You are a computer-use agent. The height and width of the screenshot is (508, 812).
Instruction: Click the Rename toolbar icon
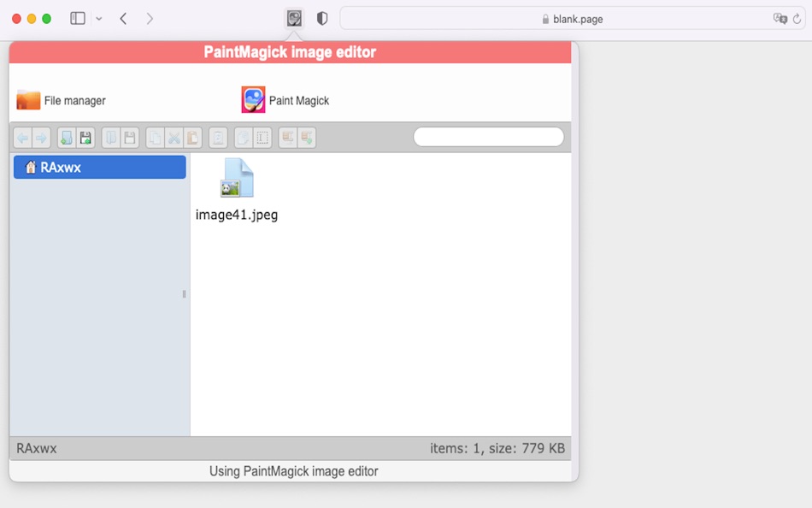262,138
